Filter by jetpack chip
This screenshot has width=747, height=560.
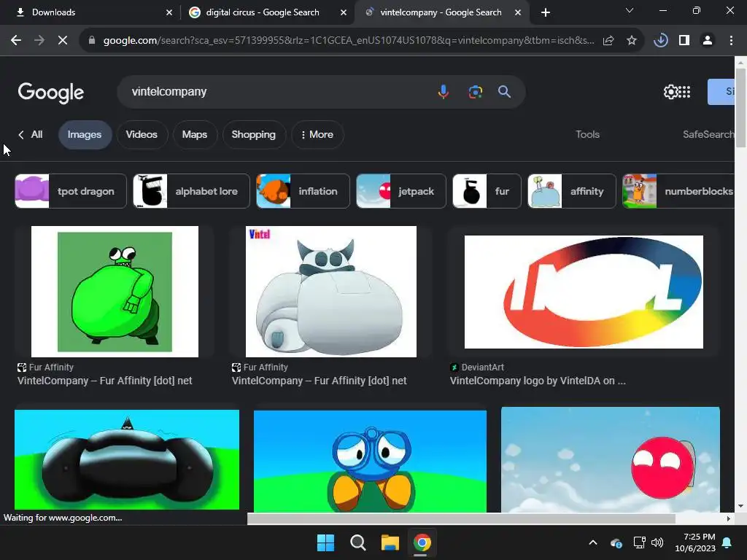tap(401, 192)
